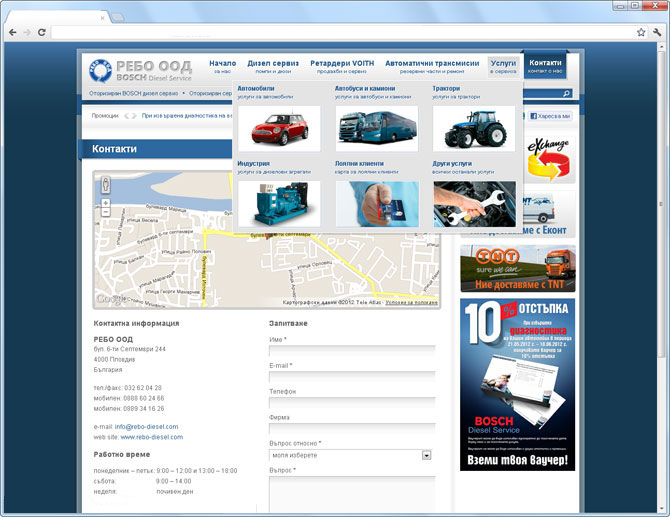
Task: Open the Други услуги heading link
Action: [x=452, y=164]
